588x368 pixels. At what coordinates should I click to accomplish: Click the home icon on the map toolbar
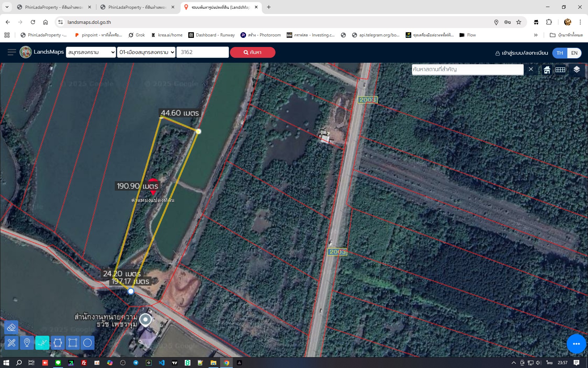point(547,69)
